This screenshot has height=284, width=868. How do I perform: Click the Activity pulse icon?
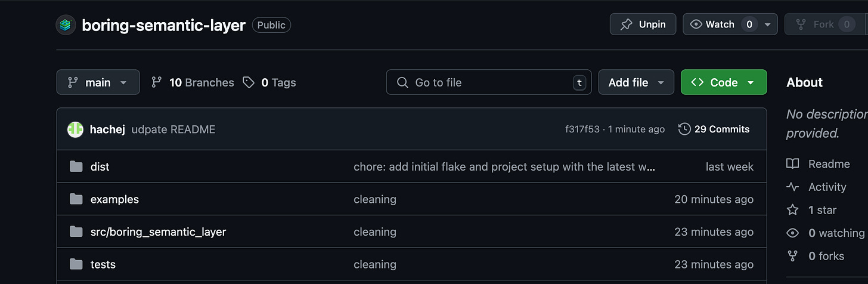click(792, 187)
